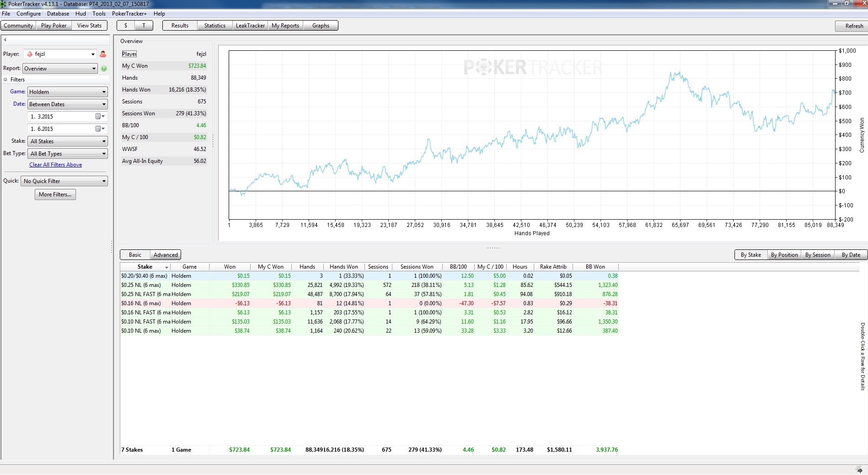Image resolution: width=868 pixels, height=475 pixels.
Task: Open the Hud menu
Action: [80, 14]
